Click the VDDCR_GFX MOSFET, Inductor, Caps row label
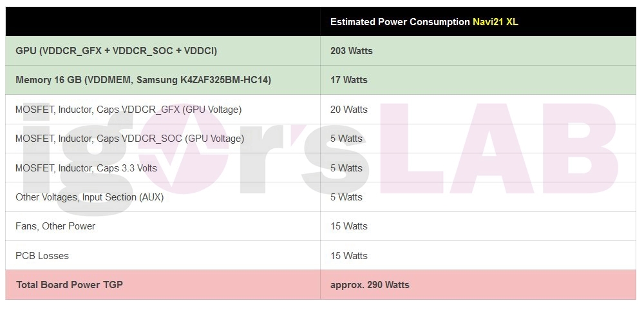644x310 pixels. coord(128,110)
